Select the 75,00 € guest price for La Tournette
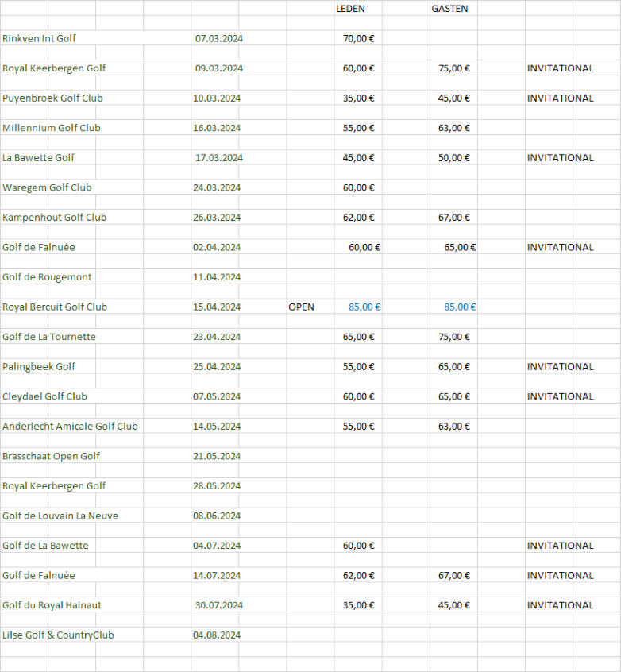 [x=454, y=337]
